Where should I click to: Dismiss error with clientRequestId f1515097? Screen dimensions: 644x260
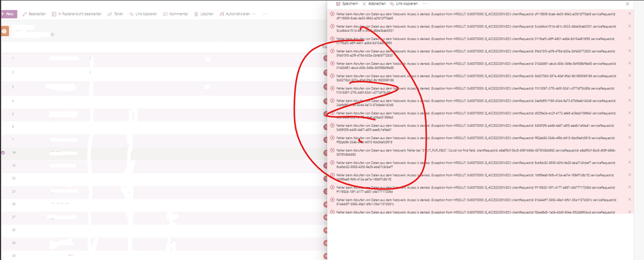click(630, 88)
